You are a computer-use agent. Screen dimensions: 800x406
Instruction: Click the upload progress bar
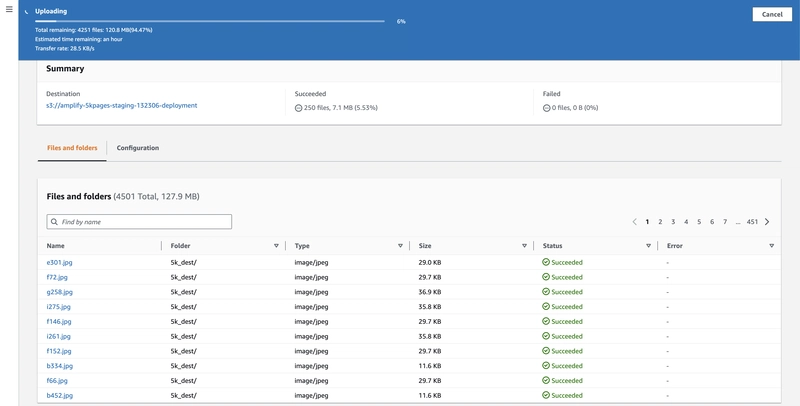click(210, 21)
